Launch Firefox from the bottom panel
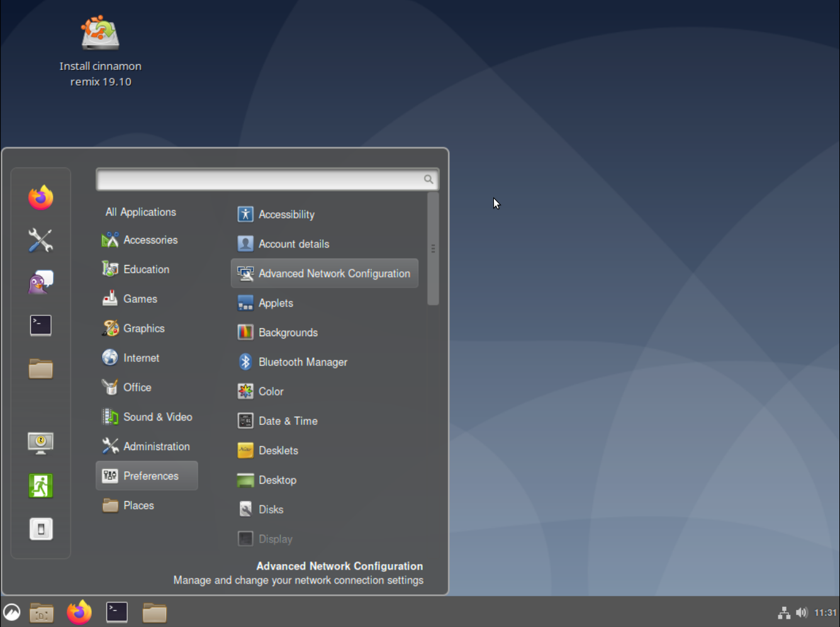The width and height of the screenshot is (840, 627). pos(79,612)
